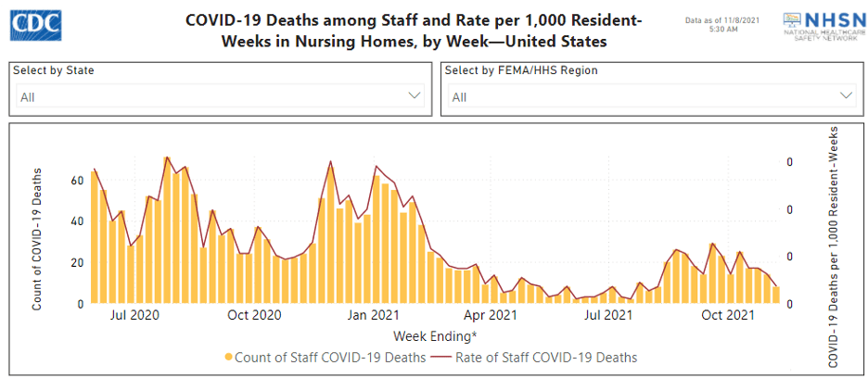The image size is (868, 378).
Task: Toggle Count of Staff COVID-19 Deaths legend
Action: (x=329, y=357)
